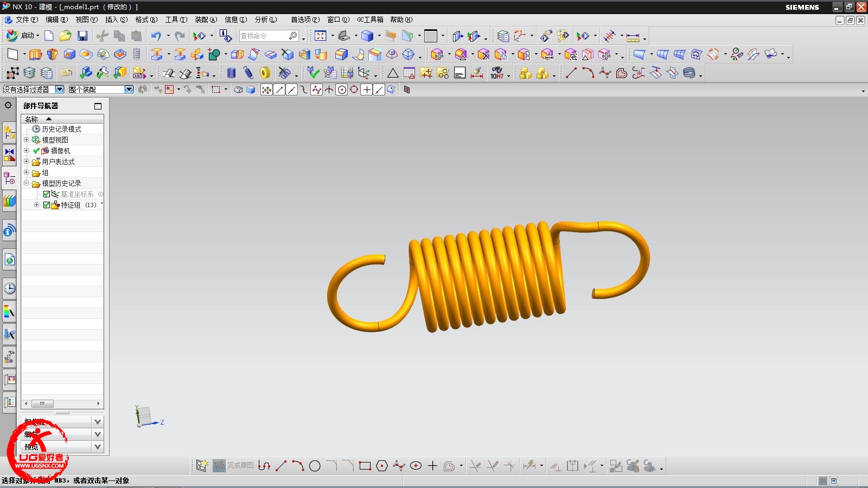Undo the last action
This screenshot has width=868, height=488.
[156, 36]
